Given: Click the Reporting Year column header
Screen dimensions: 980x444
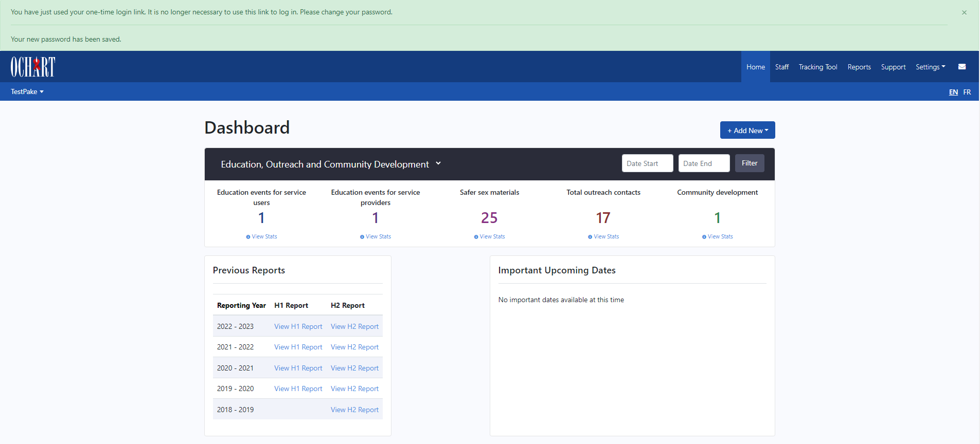Looking at the screenshot, I should [x=241, y=305].
